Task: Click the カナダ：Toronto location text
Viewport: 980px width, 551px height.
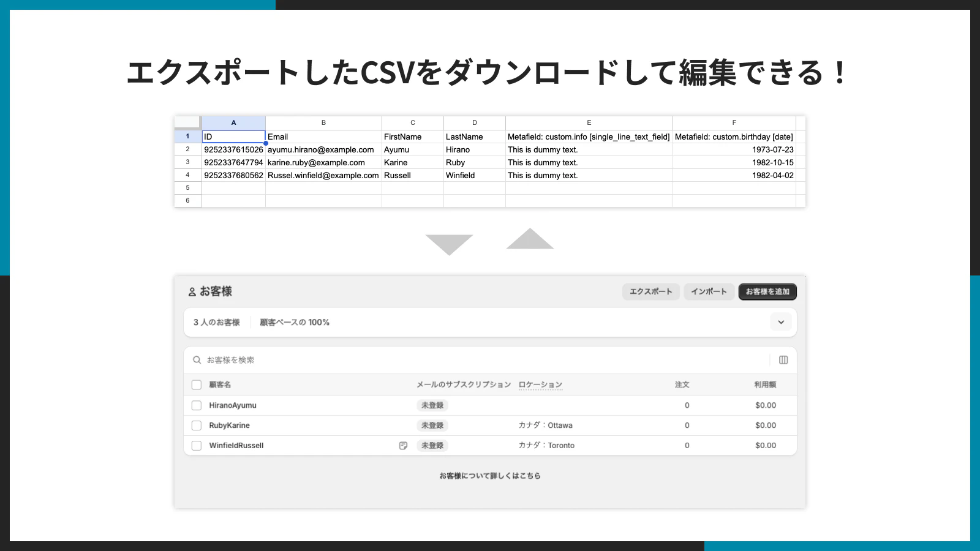Action: point(546,446)
